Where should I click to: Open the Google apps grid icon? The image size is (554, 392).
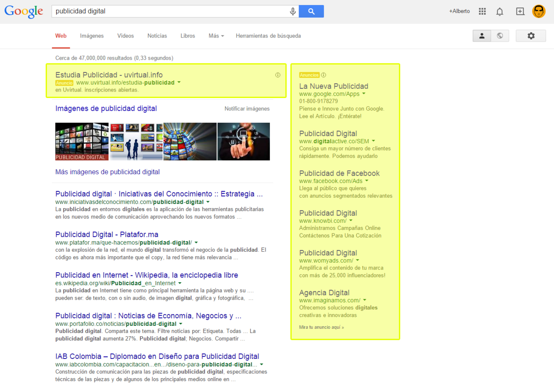click(482, 11)
